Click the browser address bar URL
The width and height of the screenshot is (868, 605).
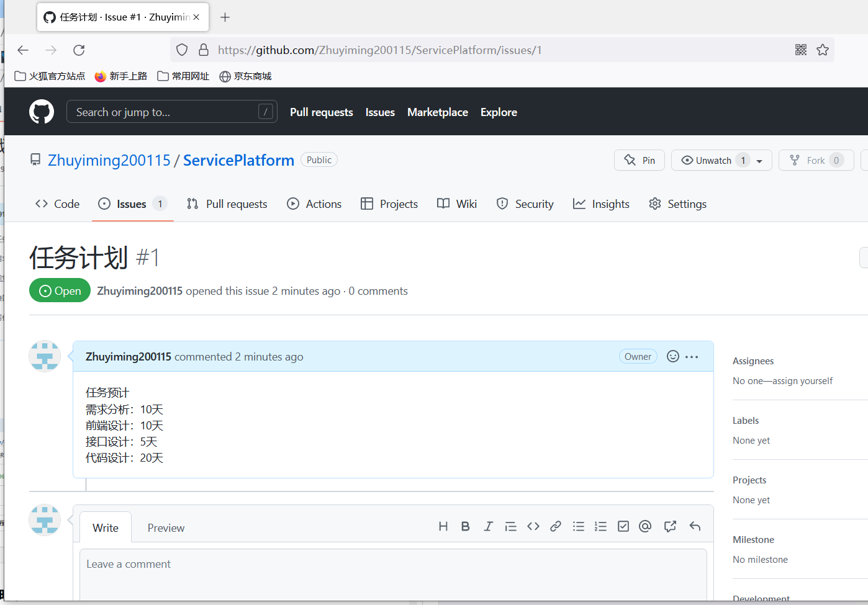380,50
